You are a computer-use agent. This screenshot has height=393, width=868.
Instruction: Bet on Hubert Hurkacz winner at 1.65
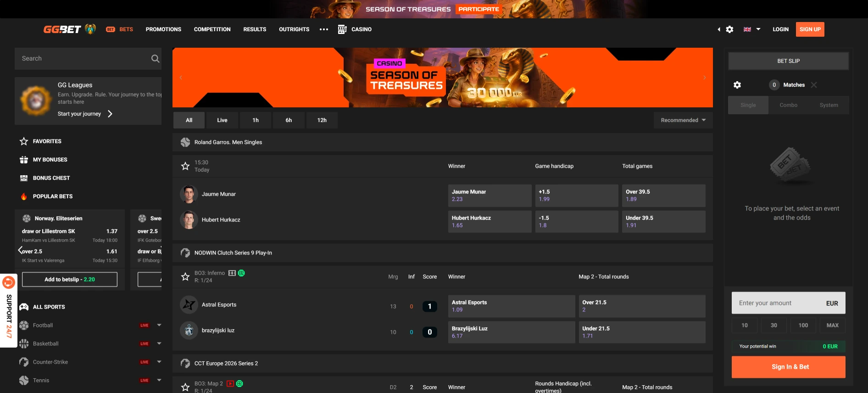click(x=490, y=221)
